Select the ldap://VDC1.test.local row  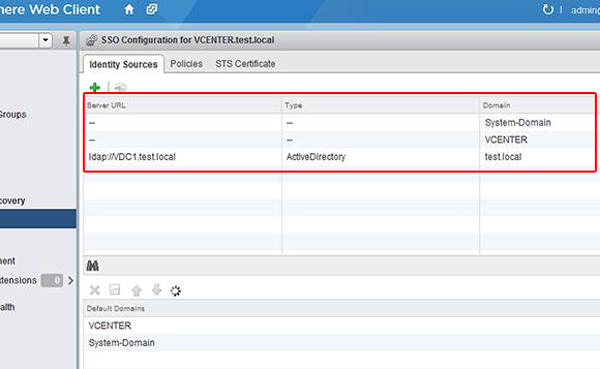(x=339, y=157)
